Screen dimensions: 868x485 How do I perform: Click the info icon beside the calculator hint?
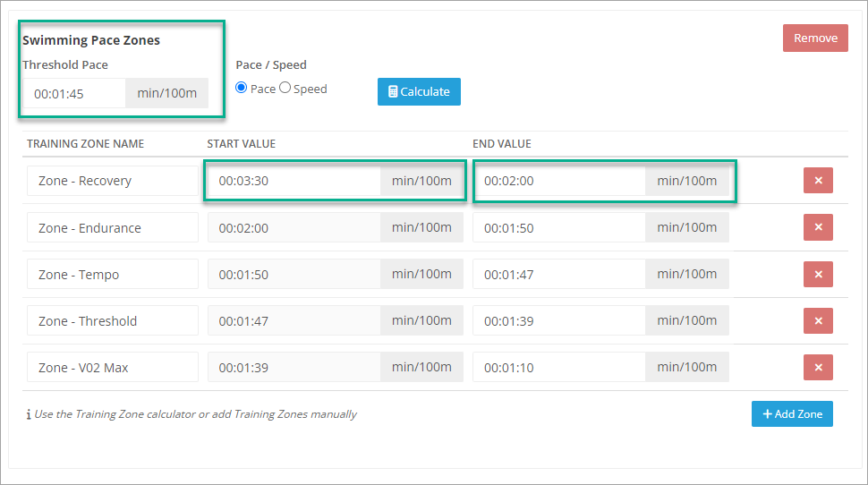point(28,414)
